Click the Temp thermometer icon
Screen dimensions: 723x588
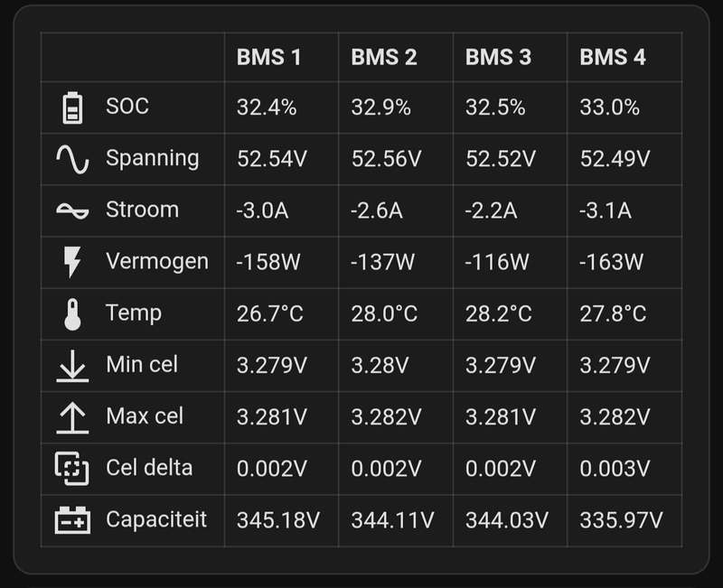click(x=72, y=314)
